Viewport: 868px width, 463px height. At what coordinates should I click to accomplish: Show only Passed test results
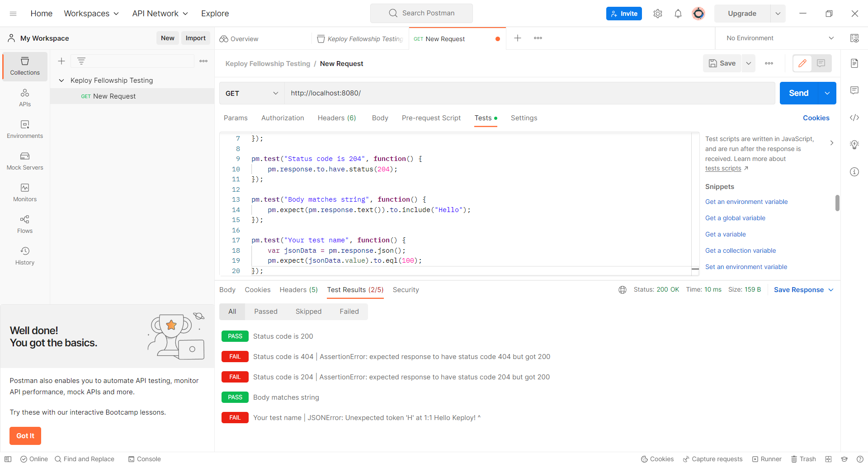click(266, 312)
